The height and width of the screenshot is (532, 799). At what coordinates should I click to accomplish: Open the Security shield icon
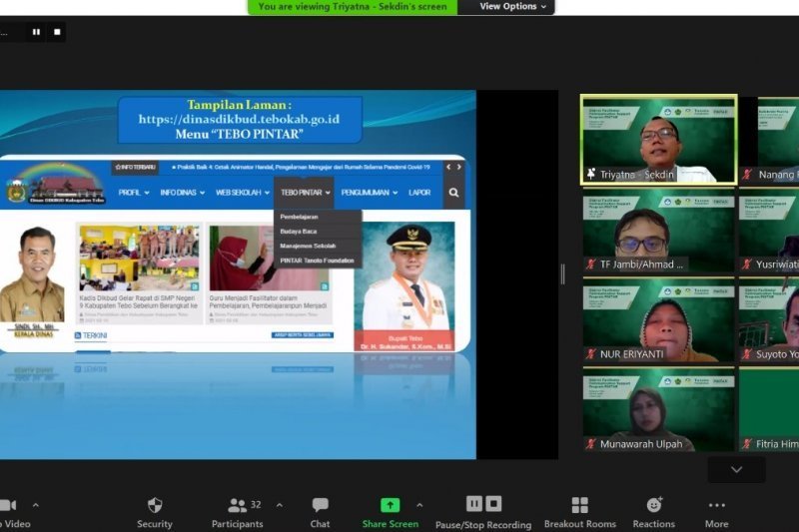click(154, 506)
